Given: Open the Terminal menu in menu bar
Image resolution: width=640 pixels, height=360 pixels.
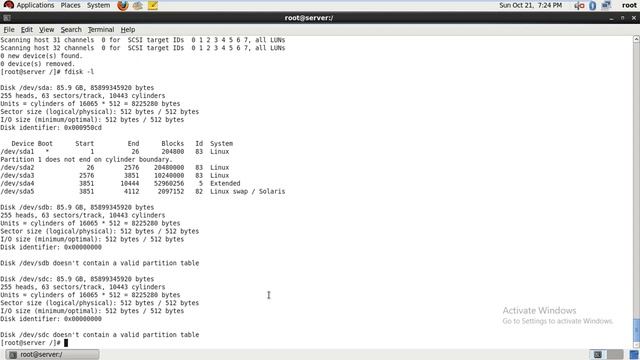Looking at the screenshot, I should click(x=101, y=29).
